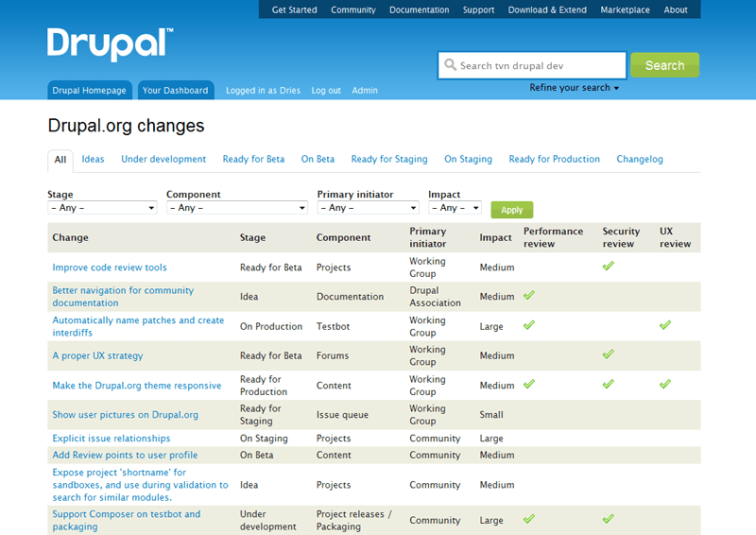Image resolution: width=756 pixels, height=535 pixels.
Task: Open Automatically name patches and create interdiffs
Action: [x=138, y=327]
